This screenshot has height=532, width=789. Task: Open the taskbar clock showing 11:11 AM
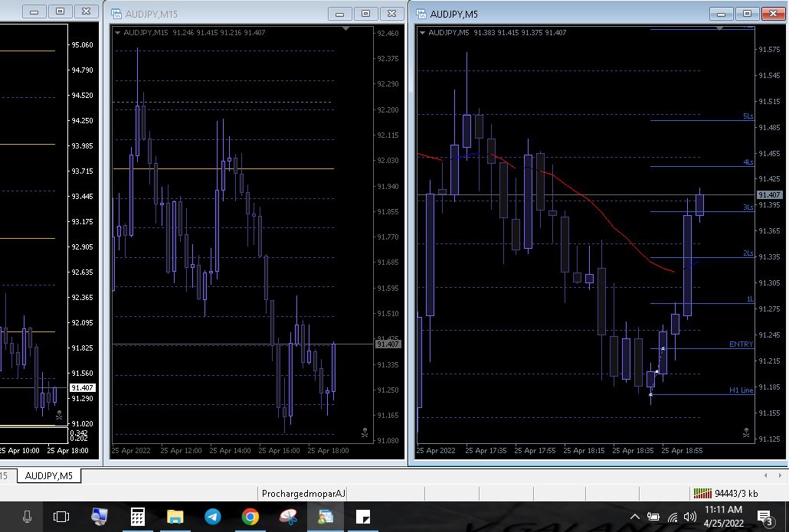[x=723, y=517]
